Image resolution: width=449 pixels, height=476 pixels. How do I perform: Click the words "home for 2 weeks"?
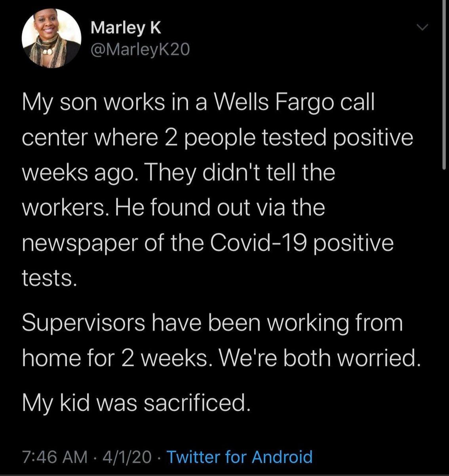coord(114,357)
